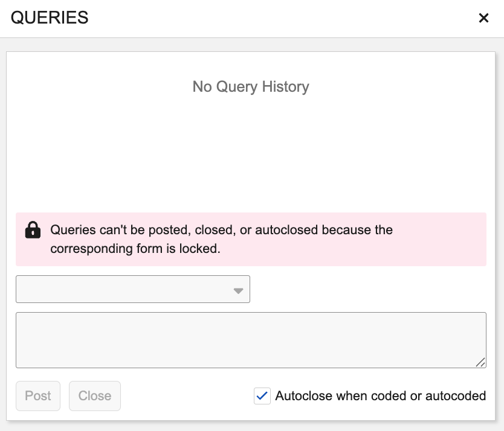Viewport: 504px width, 431px height.
Task: Click the locked form warning message
Action: [x=221, y=239]
